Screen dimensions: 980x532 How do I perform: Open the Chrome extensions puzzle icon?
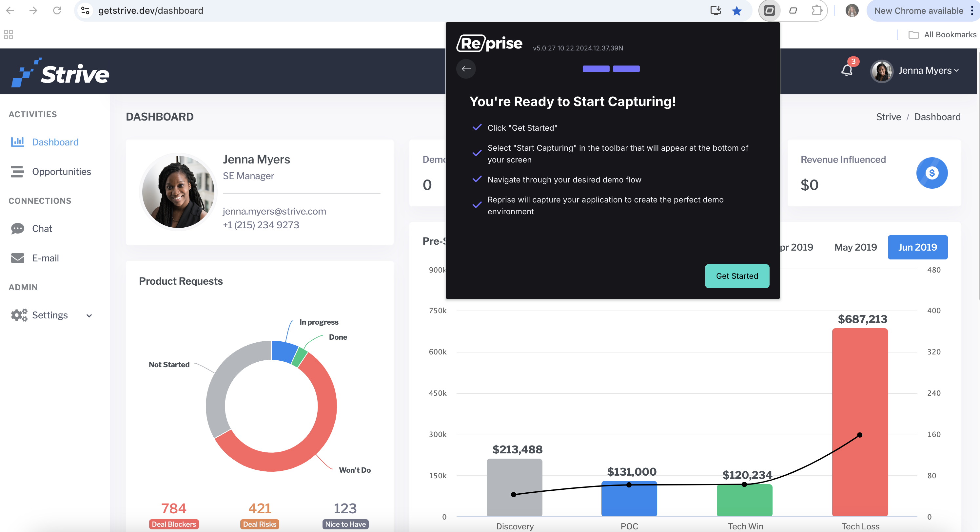(816, 11)
